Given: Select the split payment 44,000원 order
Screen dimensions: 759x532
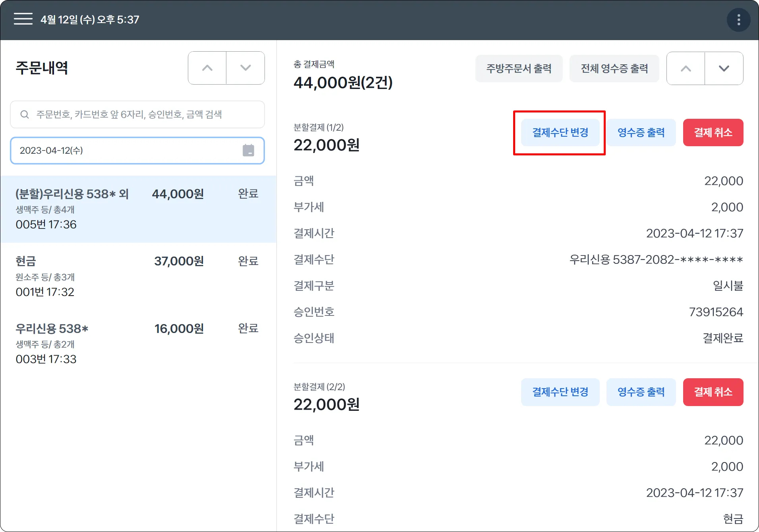Looking at the screenshot, I should pos(138,209).
